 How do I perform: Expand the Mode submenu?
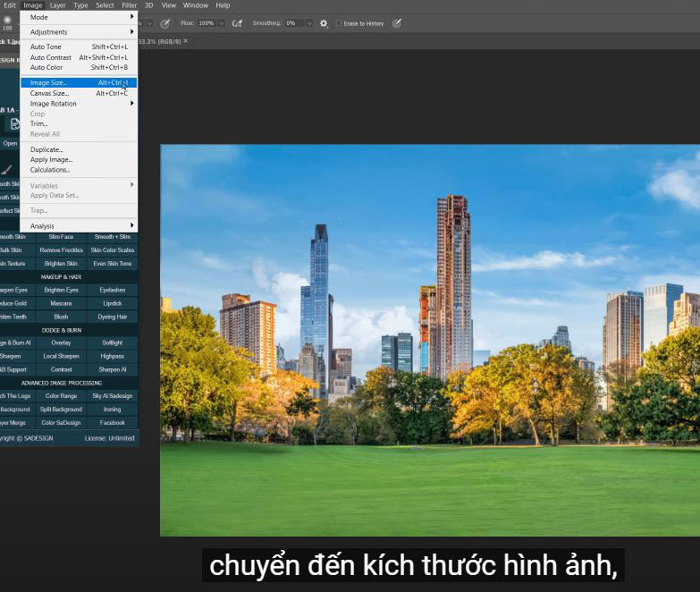79,17
